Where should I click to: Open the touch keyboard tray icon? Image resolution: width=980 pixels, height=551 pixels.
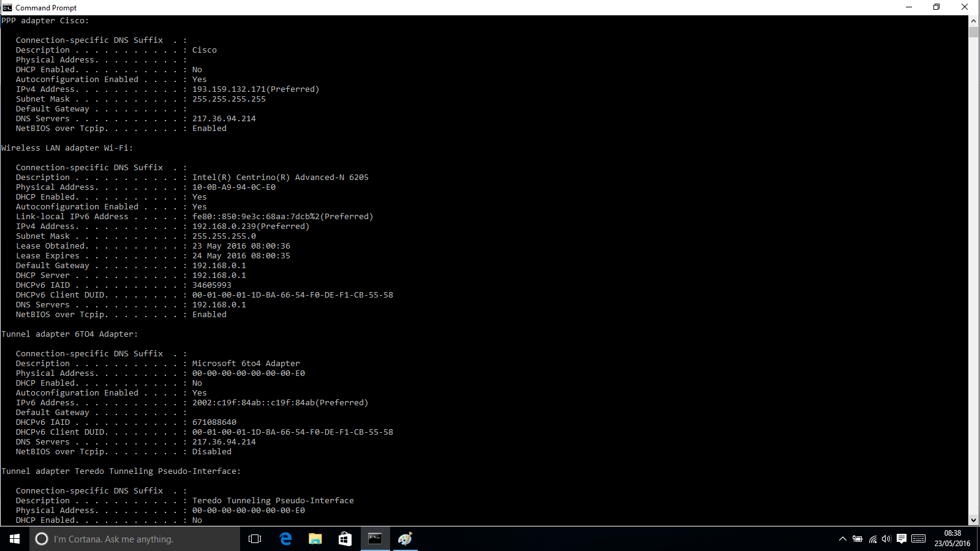pyautogui.click(x=919, y=539)
